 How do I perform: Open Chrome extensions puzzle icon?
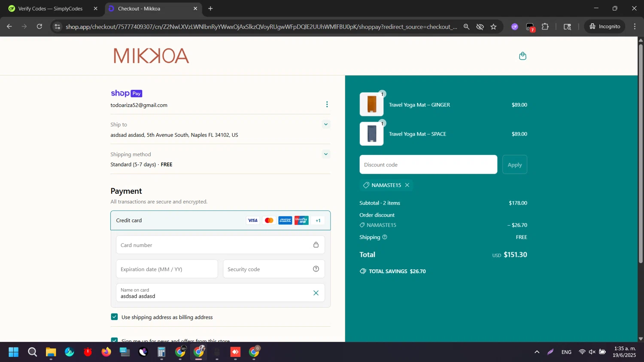tap(545, 27)
